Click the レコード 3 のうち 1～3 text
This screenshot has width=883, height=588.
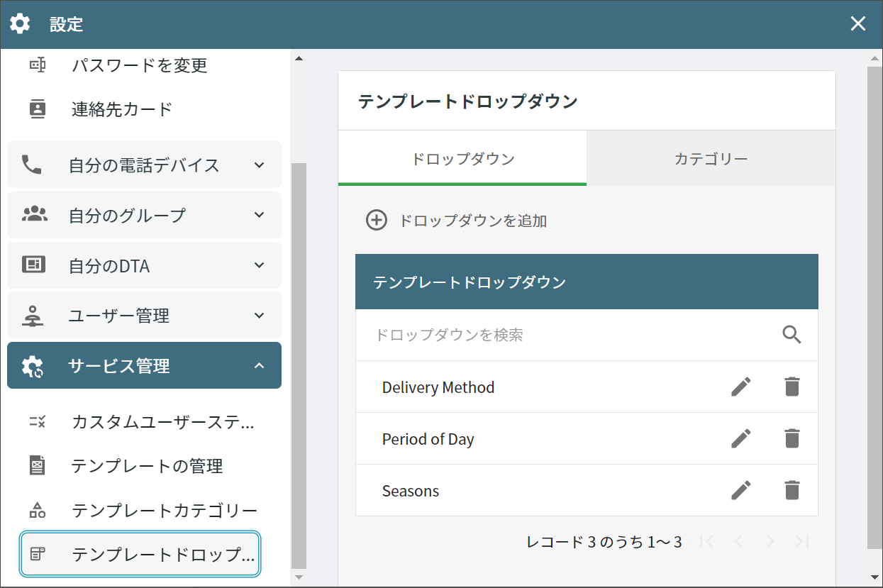point(604,542)
